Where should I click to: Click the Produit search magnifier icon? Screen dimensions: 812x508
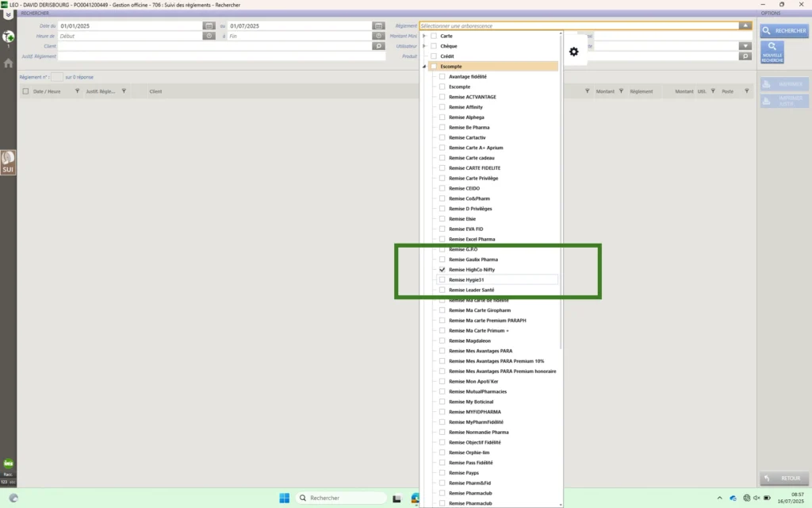(x=745, y=56)
